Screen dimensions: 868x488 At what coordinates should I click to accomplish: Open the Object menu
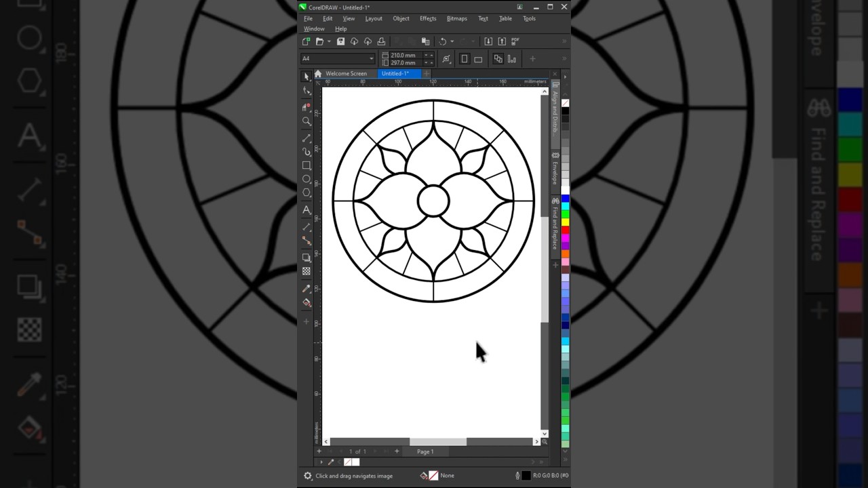[x=401, y=18]
